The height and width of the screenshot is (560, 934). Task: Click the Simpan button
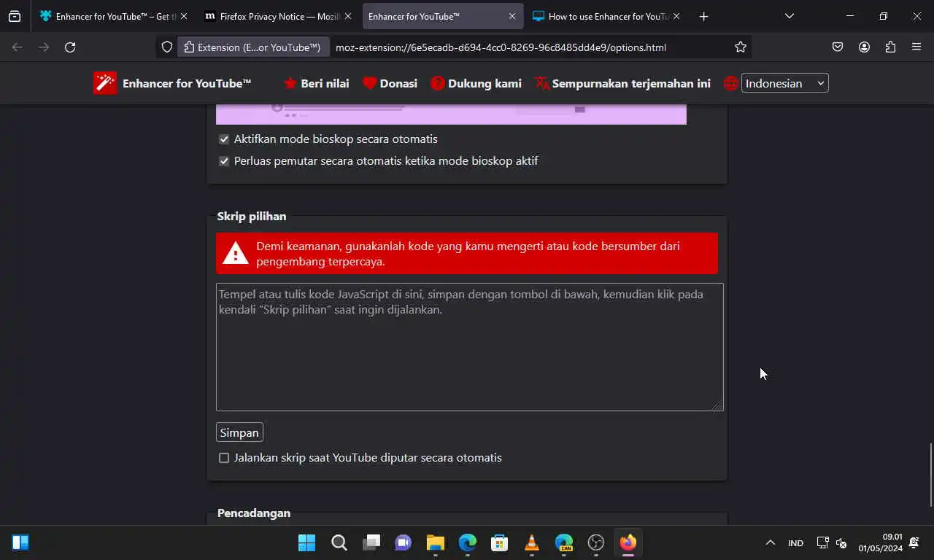point(239,432)
